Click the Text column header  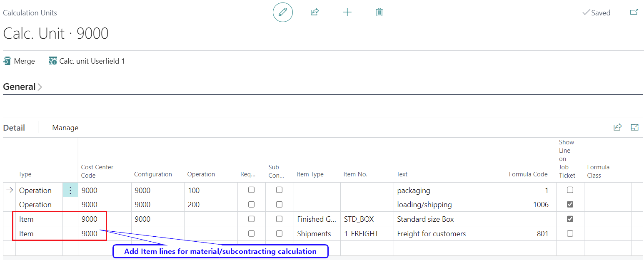point(402,174)
